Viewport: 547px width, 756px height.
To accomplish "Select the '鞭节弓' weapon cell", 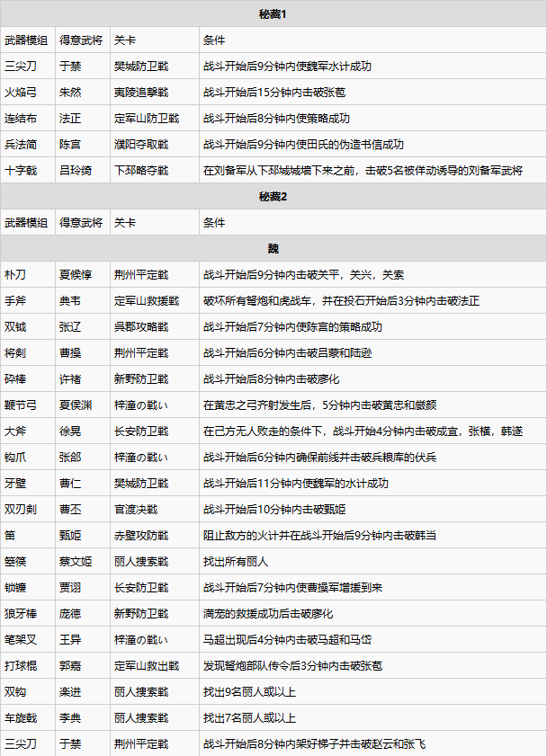I will [28, 405].
